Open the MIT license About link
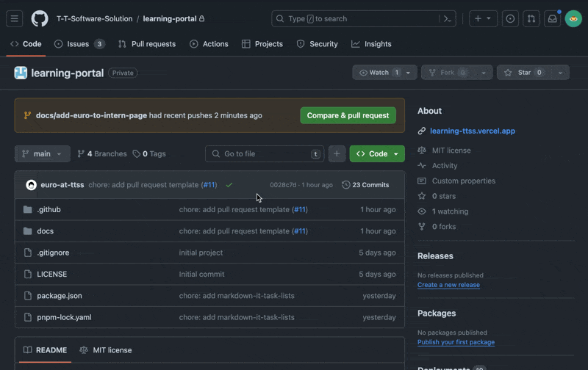This screenshot has width=588, height=370. (x=451, y=150)
